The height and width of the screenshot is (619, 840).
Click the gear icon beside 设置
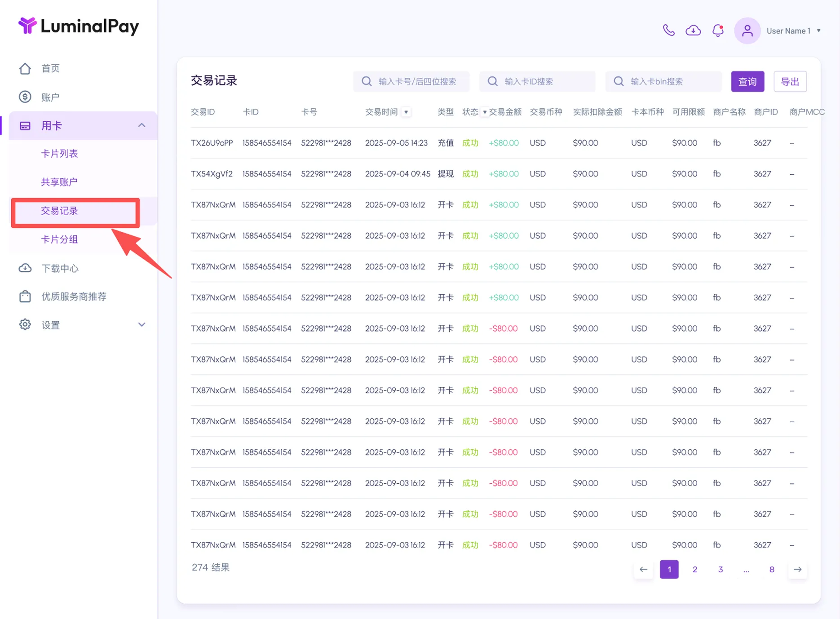[x=25, y=325]
